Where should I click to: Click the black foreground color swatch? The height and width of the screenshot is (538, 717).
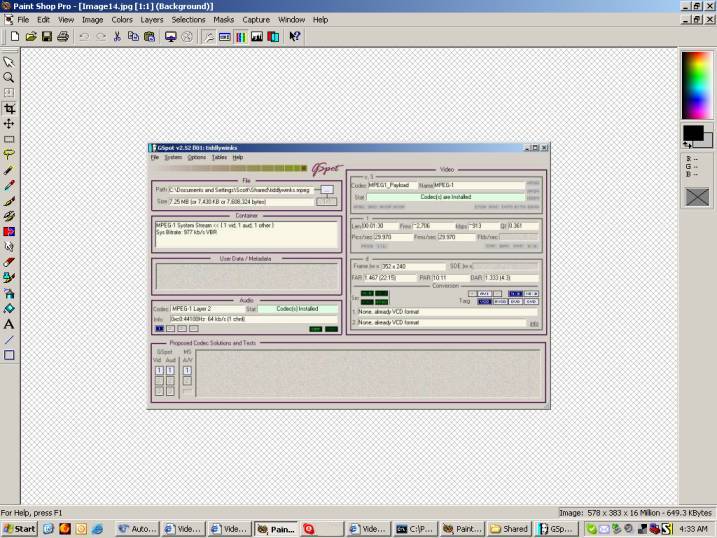point(693,133)
